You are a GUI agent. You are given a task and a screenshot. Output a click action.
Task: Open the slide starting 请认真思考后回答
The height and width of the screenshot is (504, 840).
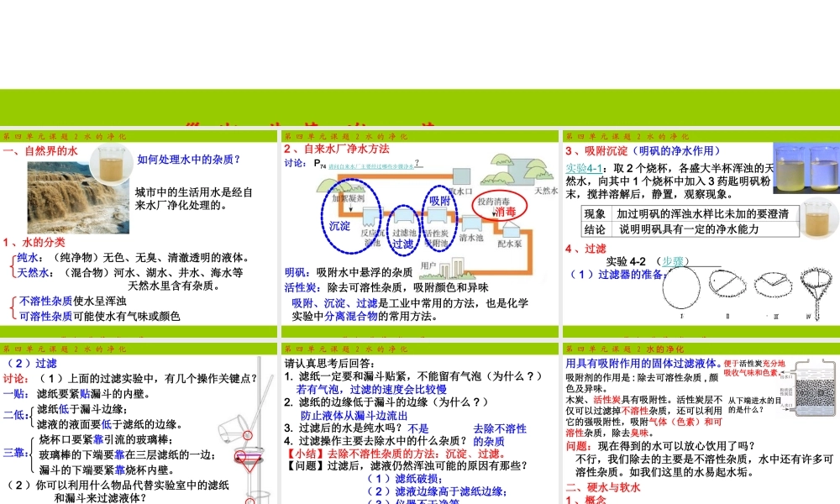click(419, 423)
